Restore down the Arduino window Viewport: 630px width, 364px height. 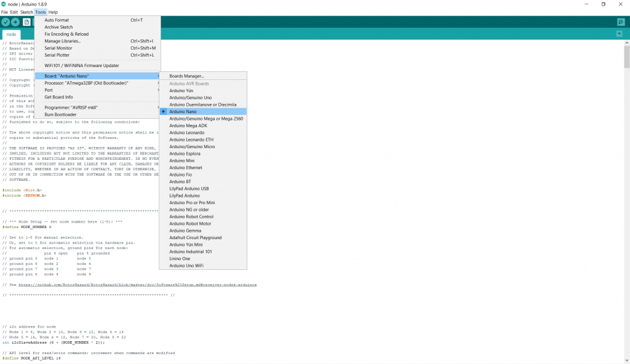[604, 4]
